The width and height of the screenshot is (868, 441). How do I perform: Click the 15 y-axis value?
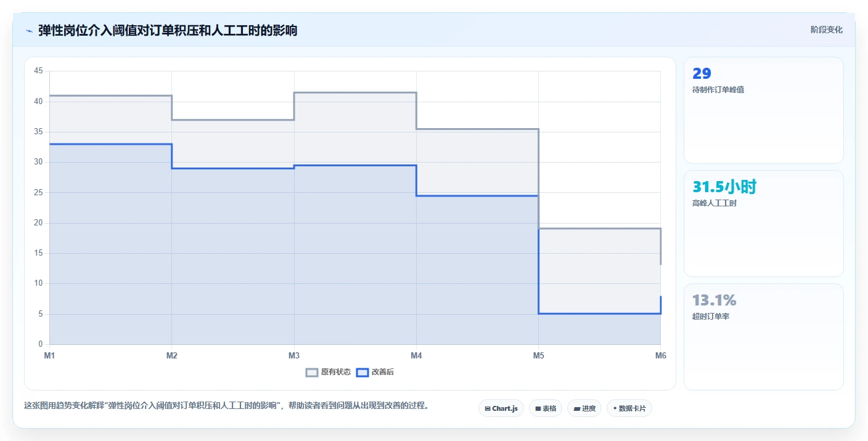pos(38,253)
